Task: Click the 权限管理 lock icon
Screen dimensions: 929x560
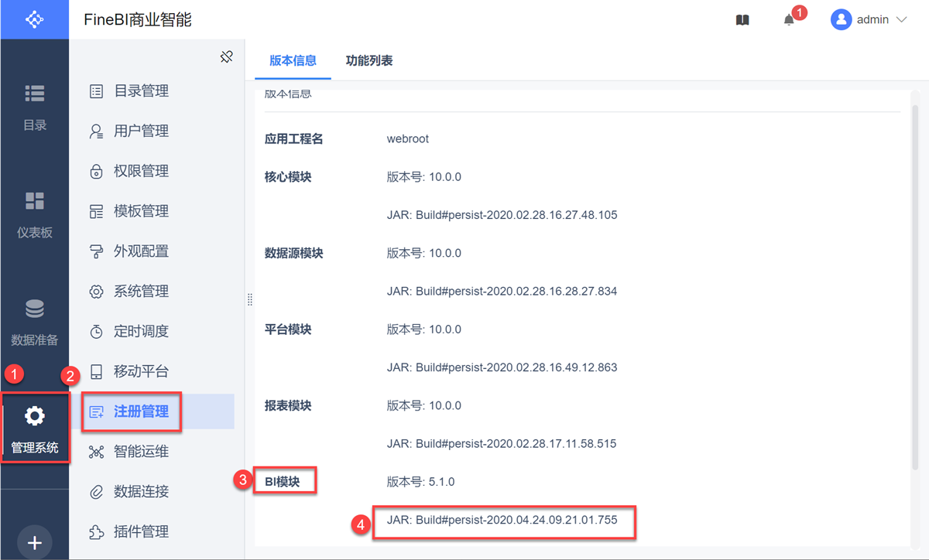Action: pyautogui.click(x=96, y=171)
